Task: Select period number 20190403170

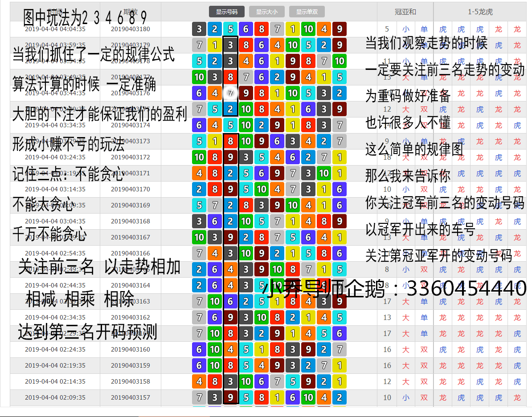Action: [x=130, y=189]
